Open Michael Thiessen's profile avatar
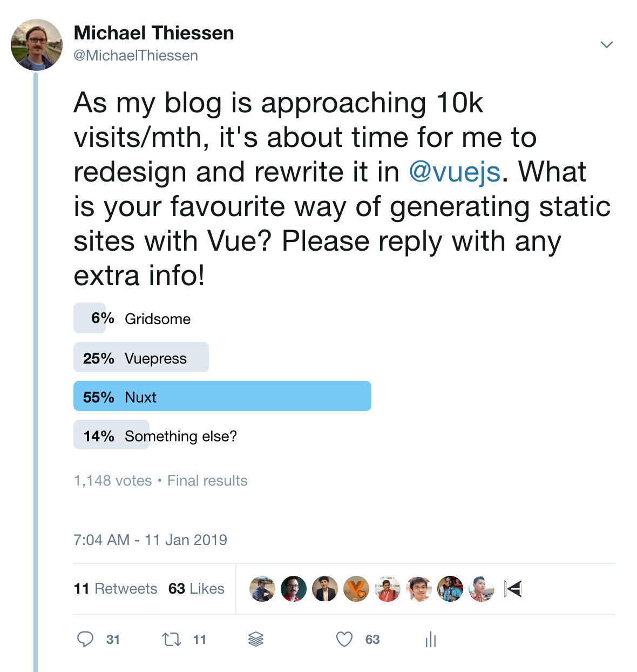The height and width of the screenshot is (672, 637). [37, 45]
